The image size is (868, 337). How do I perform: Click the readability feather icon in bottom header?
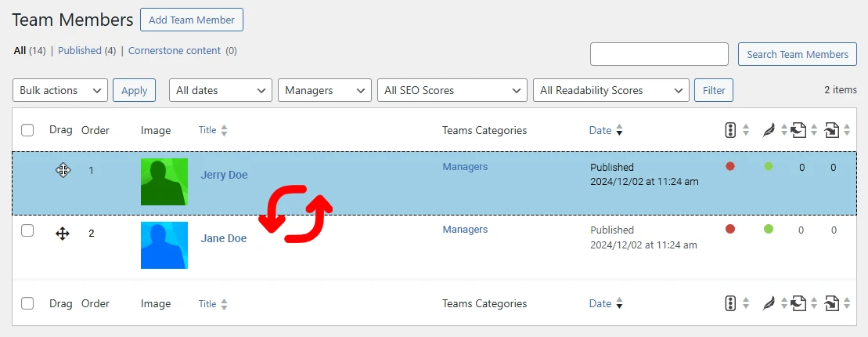coord(769,304)
